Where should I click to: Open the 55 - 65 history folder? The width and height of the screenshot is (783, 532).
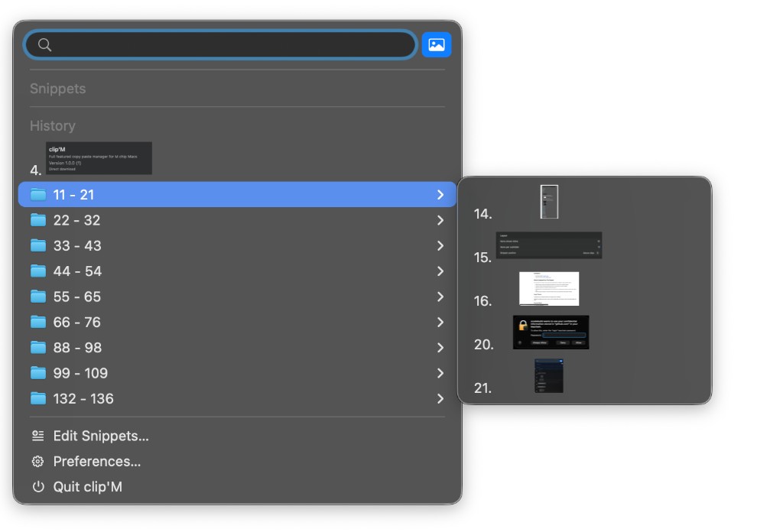(237, 297)
